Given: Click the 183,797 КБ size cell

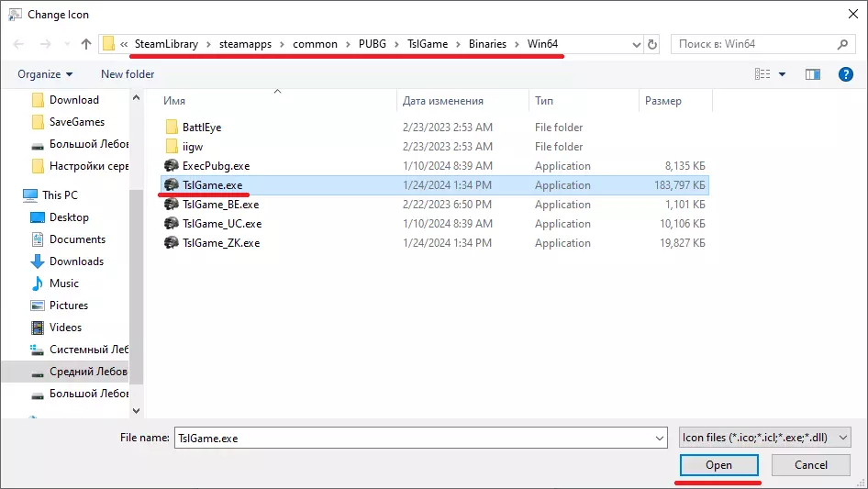Looking at the screenshot, I should 680,185.
